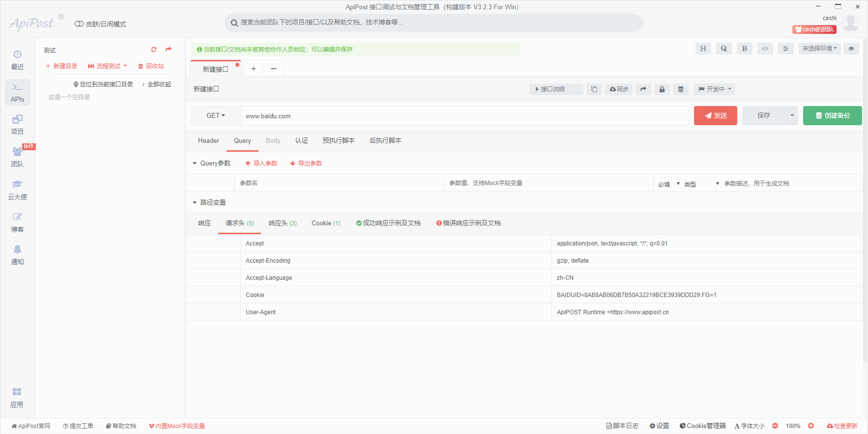Add a new tab with plus icon
This screenshot has width=868, height=434.
point(254,69)
